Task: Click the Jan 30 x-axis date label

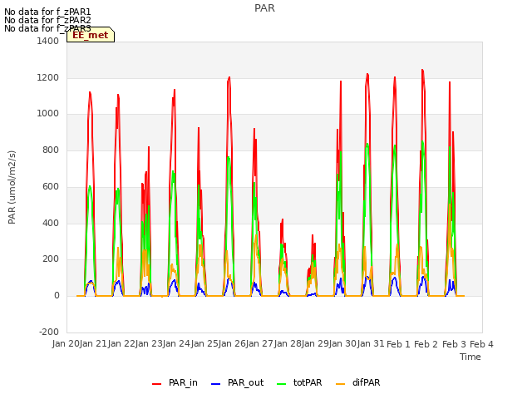Action: coord(343,344)
